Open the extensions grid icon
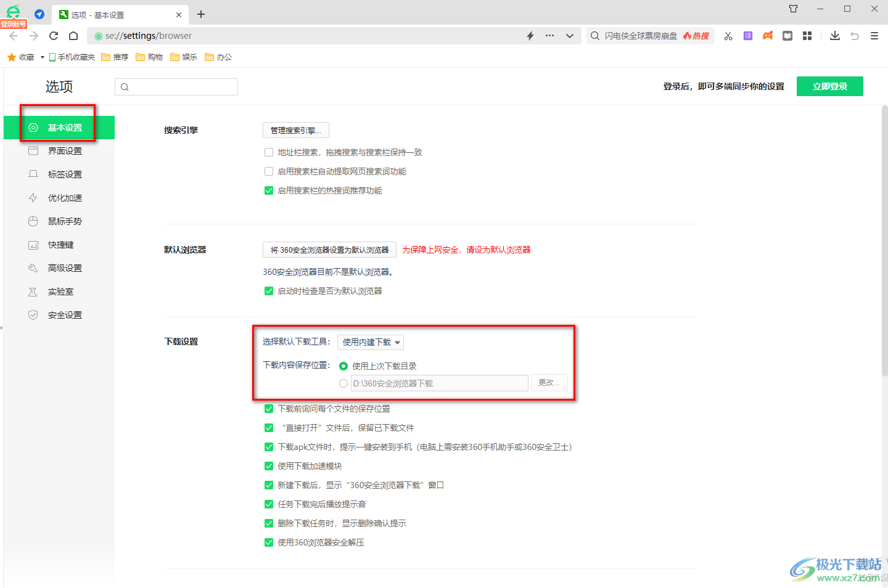Viewport: 888px width, 588px height. pyautogui.click(x=807, y=36)
